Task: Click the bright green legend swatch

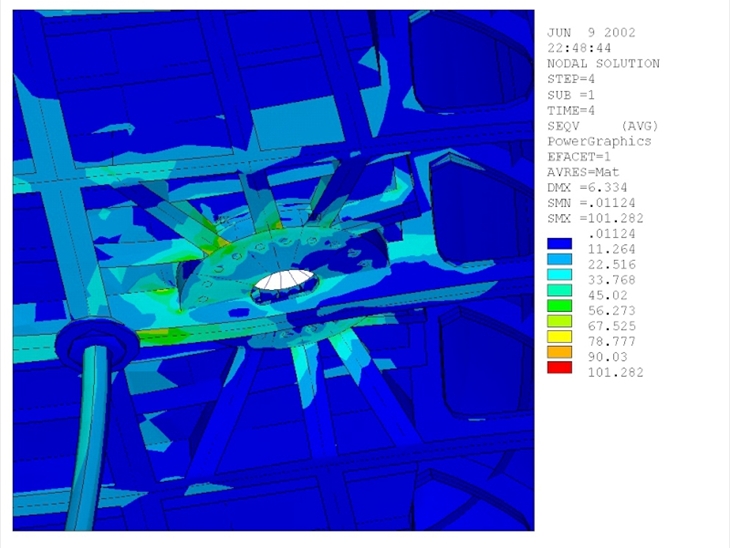Action: pyautogui.click(x=559, y=305)
